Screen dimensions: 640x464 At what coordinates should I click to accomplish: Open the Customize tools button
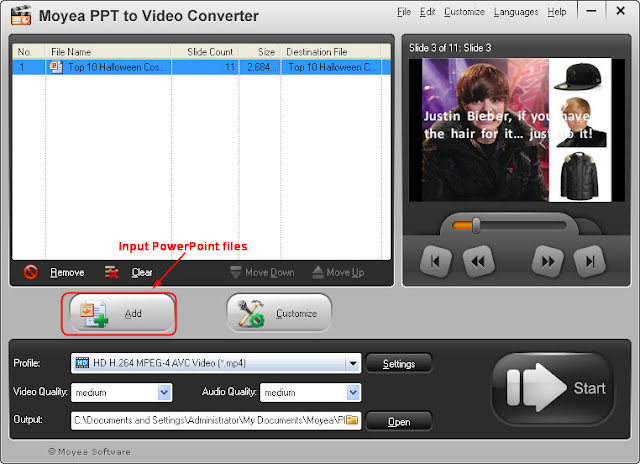[279, 313]
